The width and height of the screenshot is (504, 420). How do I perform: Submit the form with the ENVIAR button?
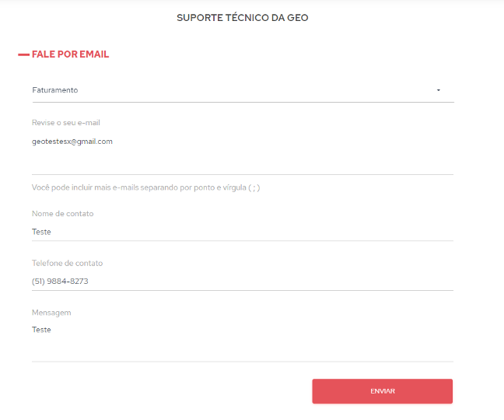(382, 391)
